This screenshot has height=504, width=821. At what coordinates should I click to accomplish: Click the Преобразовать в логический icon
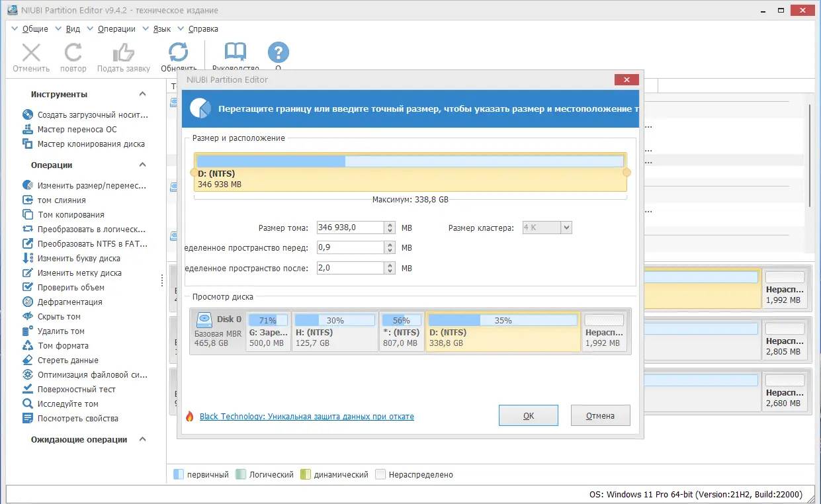(x=28, y=230)
